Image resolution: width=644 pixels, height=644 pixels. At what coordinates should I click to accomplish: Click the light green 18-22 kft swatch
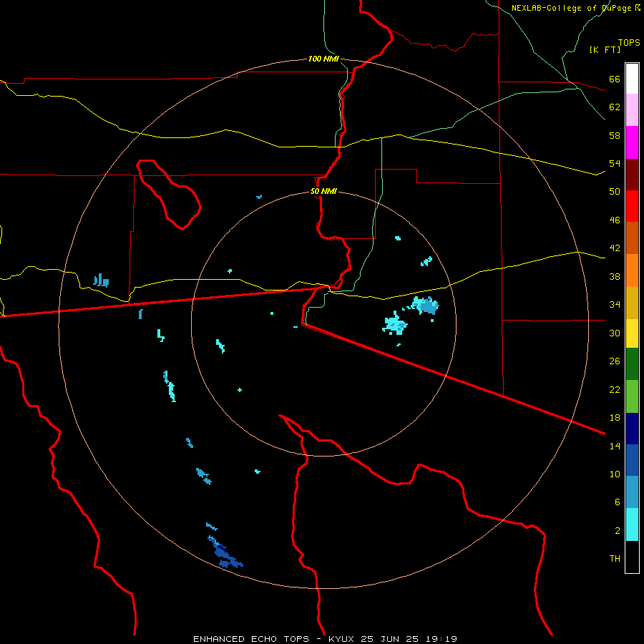click(x=632, y=396)
